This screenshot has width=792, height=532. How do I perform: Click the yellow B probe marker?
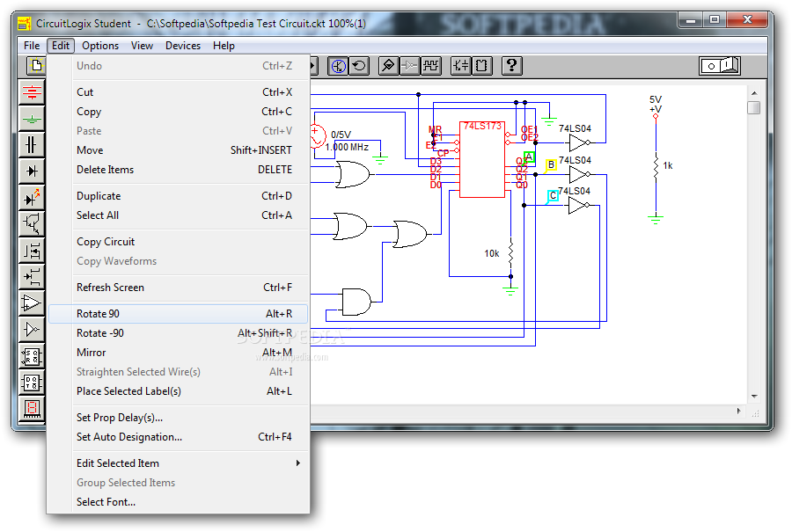(x=551, y=164)
